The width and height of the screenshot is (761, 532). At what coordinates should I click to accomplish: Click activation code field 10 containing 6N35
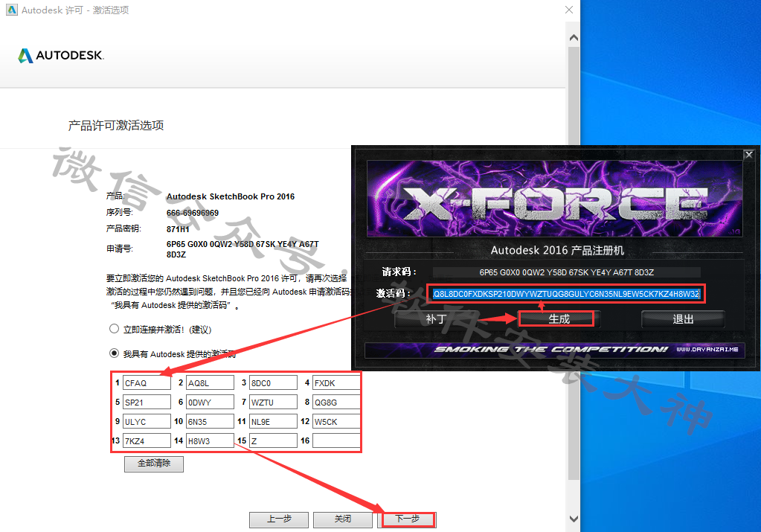pos(210,422)
